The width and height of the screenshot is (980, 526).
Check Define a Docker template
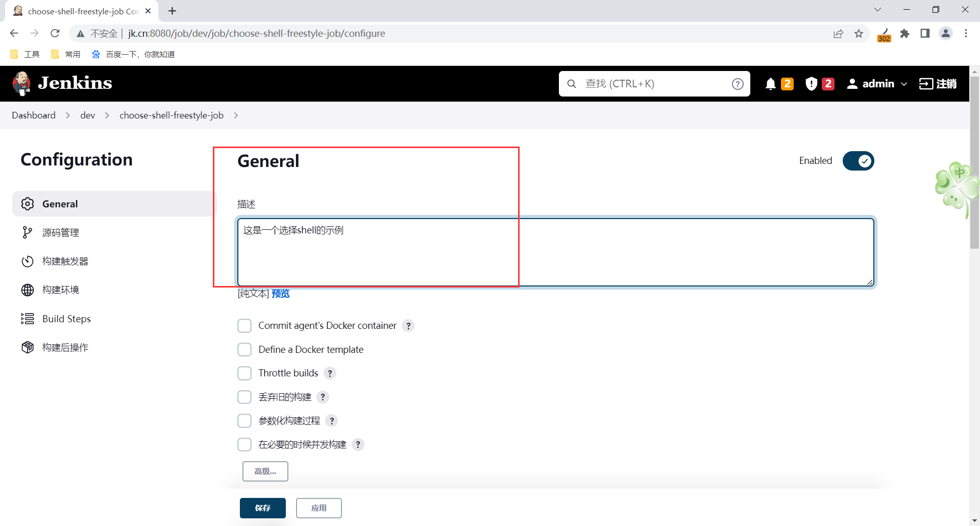tap(244, 350)
